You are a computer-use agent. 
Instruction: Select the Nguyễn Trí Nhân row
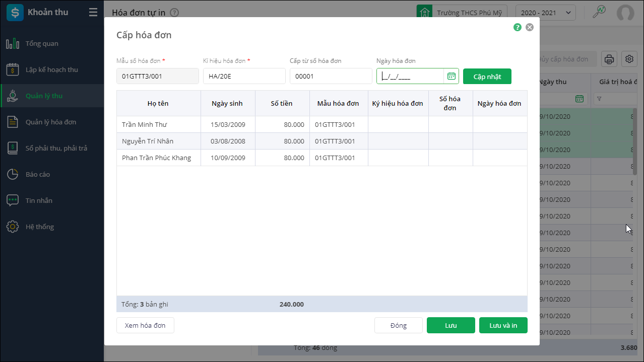point(322,141)
